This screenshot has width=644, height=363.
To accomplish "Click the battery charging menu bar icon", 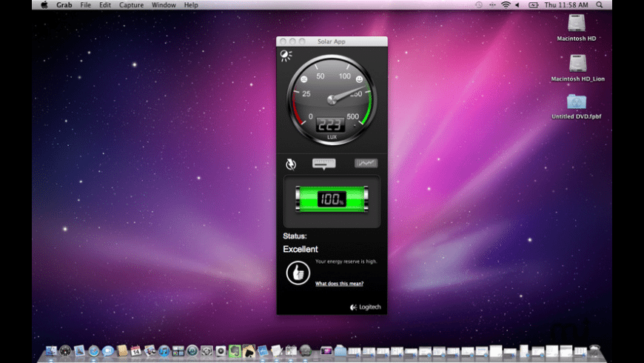I will coord(533,5).
